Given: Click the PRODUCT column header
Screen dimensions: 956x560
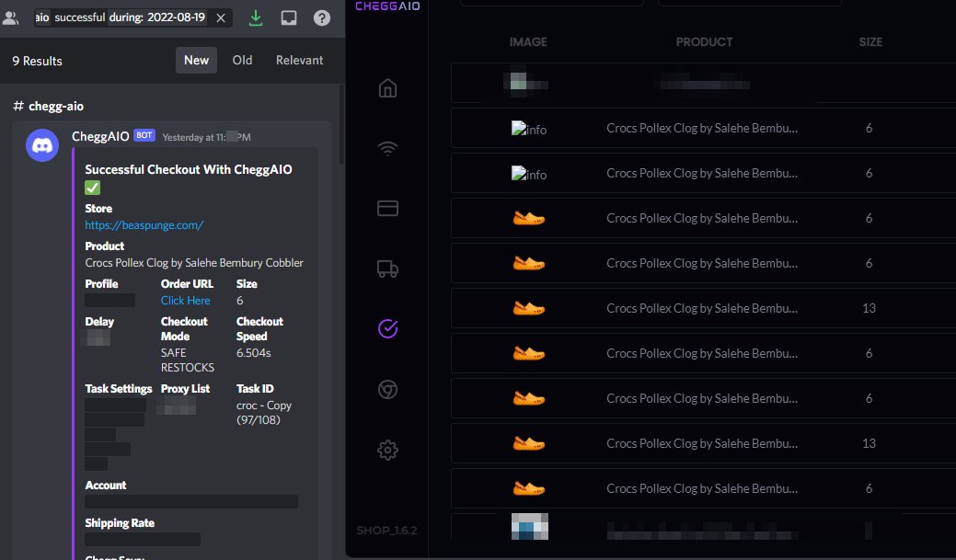Looking at the screenshot, I should click(x=704, y=42).
